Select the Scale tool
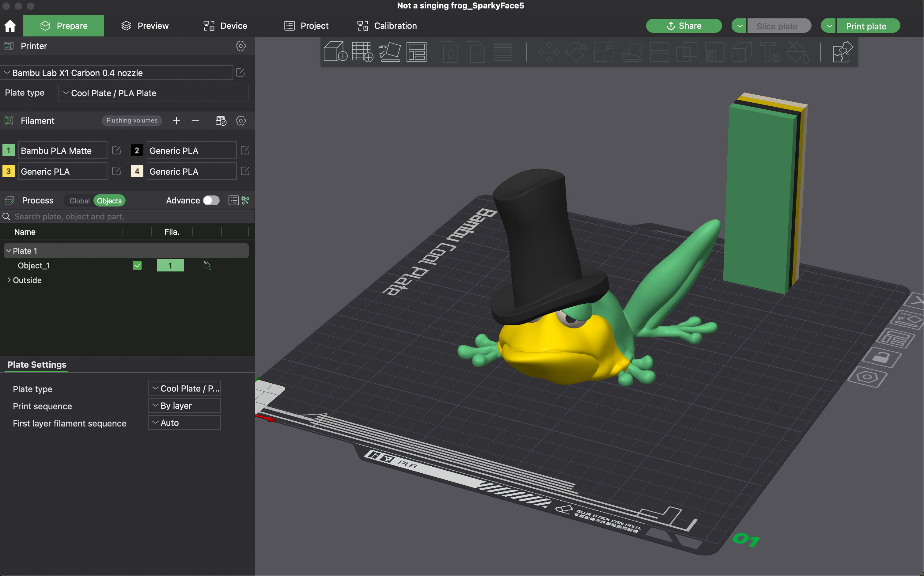Viewport: 924px width, 576px height. click(x=604, y=52)
